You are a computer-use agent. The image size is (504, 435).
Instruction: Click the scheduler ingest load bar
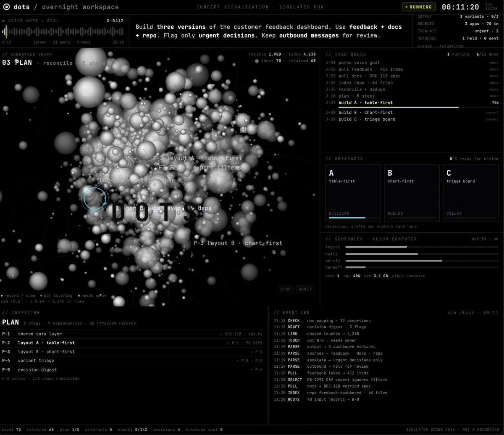(x=422, y=247)
